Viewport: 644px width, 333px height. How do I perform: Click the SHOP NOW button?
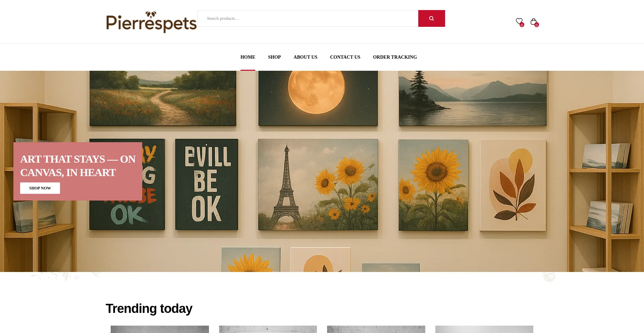[40, 188]
